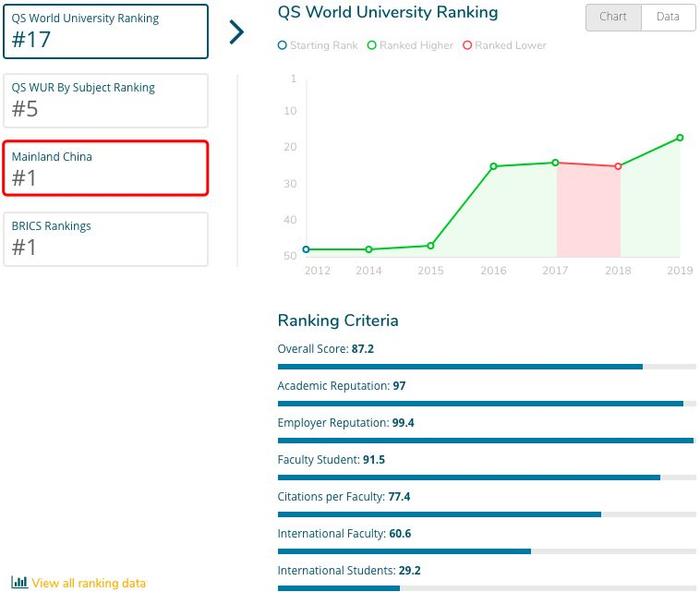
Task: Toggle the Ranked Lower legend item
Action: [504, 45]
